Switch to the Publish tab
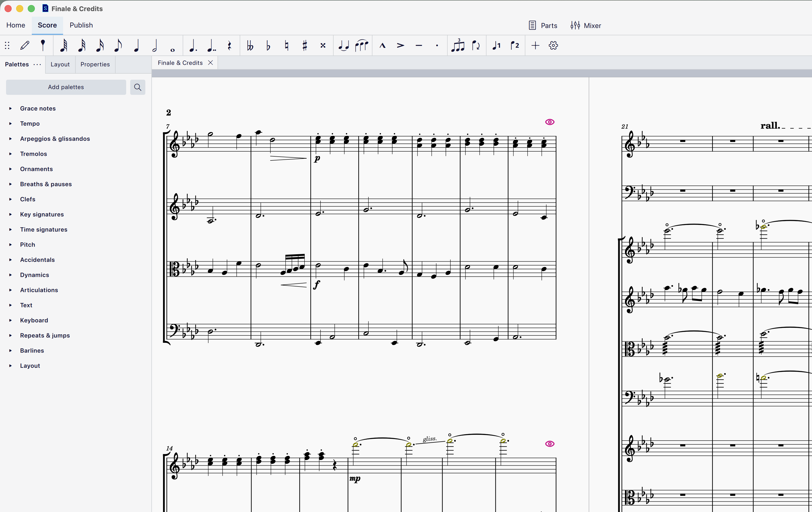This screenshot has width=812, height=512. tap(81, 25)
